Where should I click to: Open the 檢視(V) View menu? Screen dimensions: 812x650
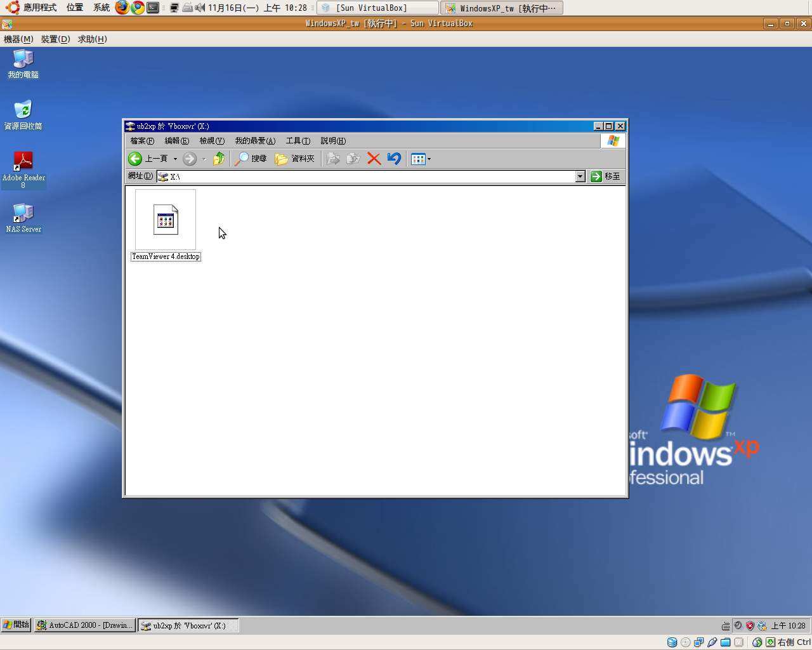coord(212,141)
